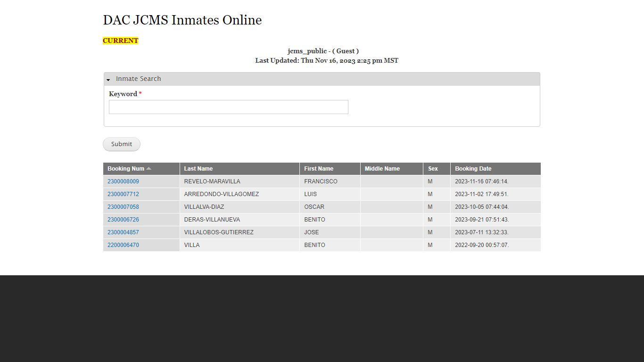Click booking date 2022-09-20 00:57:07

(482, 245)
